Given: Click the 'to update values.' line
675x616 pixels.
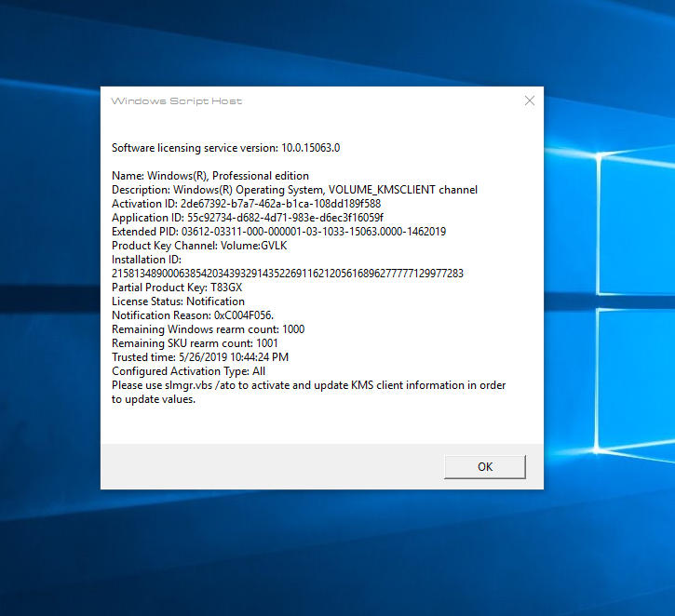Looking at the screenshot, I should [x=154, y=399].
